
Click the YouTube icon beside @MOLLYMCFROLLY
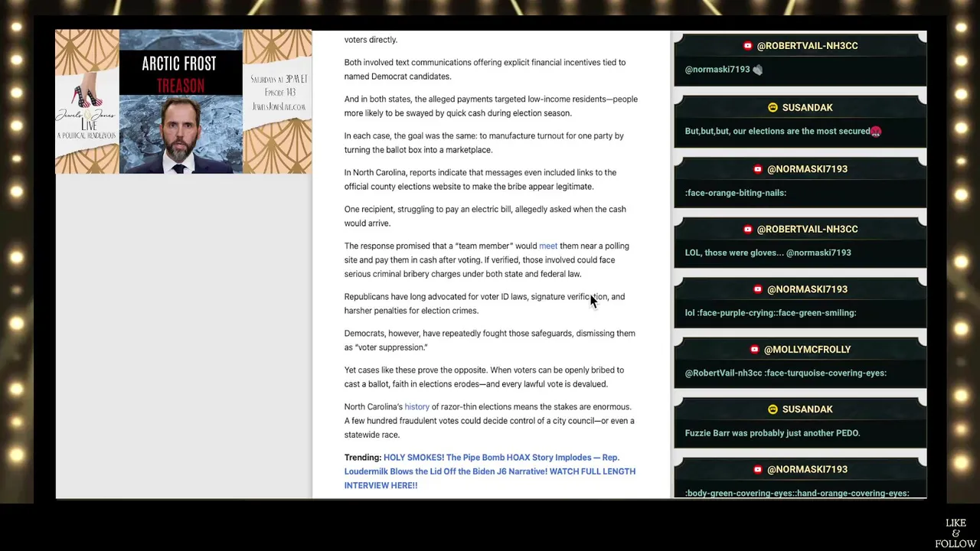click(755, 350)
